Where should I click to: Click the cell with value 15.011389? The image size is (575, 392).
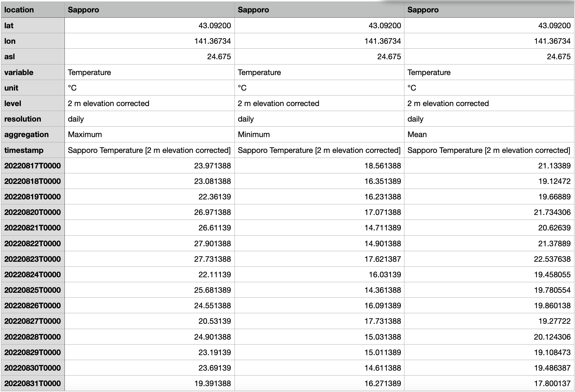click(x=319, y=352)
